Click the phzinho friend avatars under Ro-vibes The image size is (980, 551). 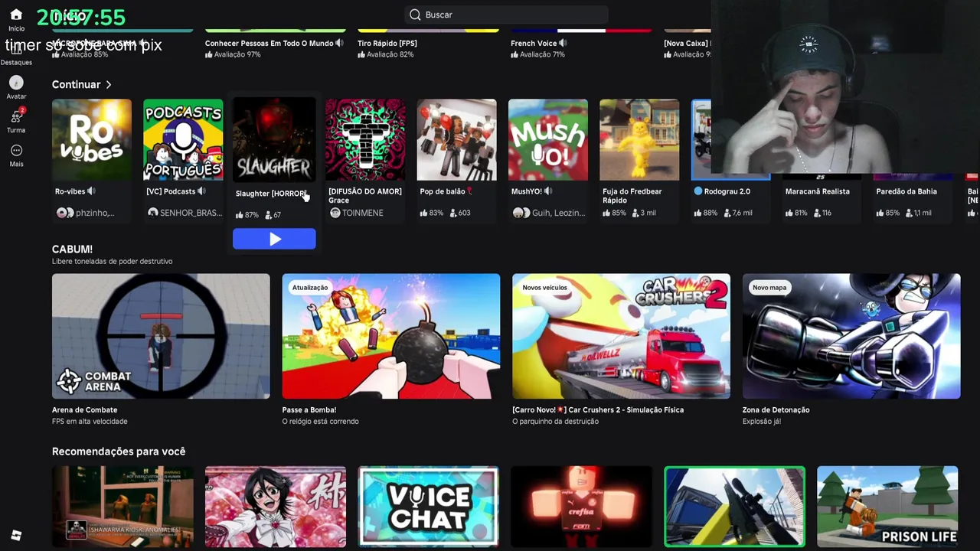click(x=65, y=213)
